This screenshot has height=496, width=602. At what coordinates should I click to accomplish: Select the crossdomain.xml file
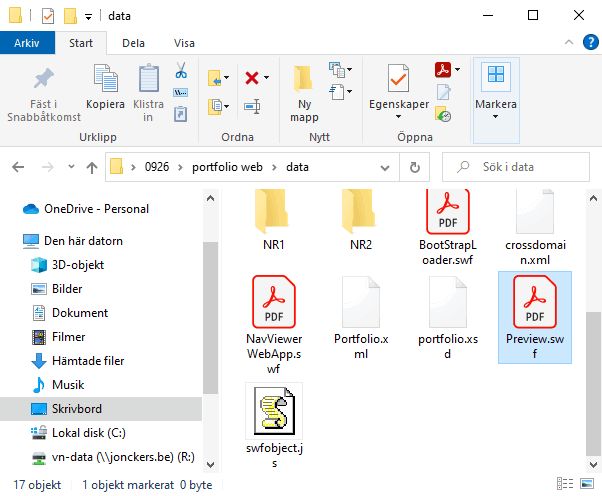click(535, 227)
